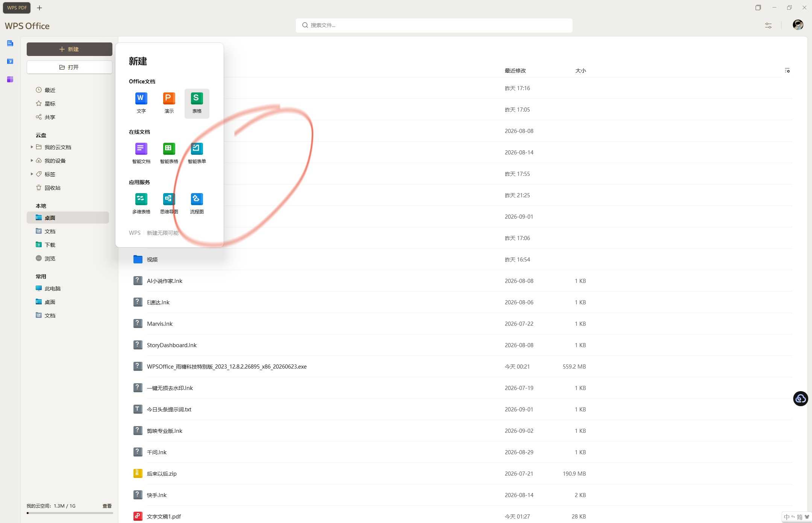Image resolution: width=812 pixels, height=523 pixels.
Task: Start a new 思维导图 mind map
Action: click(169, 203)
